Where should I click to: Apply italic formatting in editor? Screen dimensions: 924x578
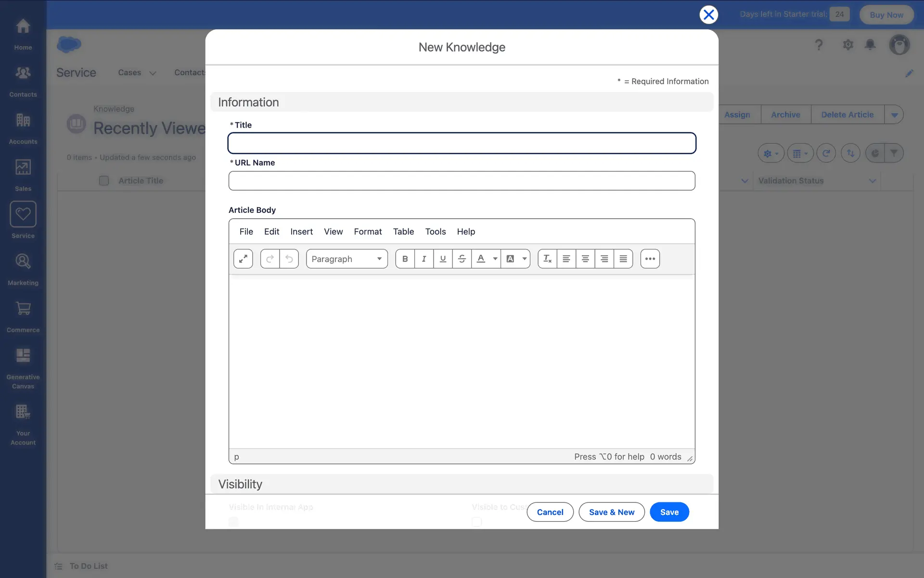point(423,259)
